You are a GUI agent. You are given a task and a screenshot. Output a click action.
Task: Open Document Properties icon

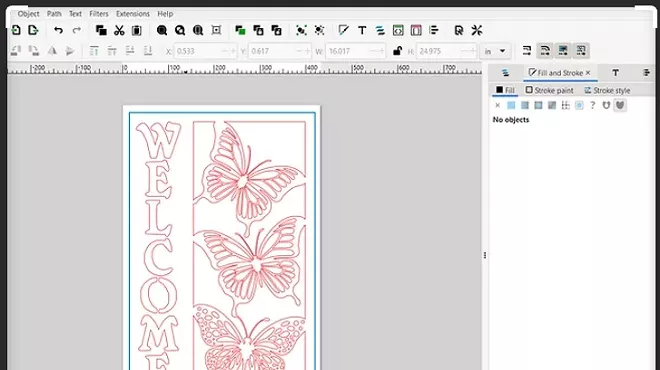click(416, 30)
